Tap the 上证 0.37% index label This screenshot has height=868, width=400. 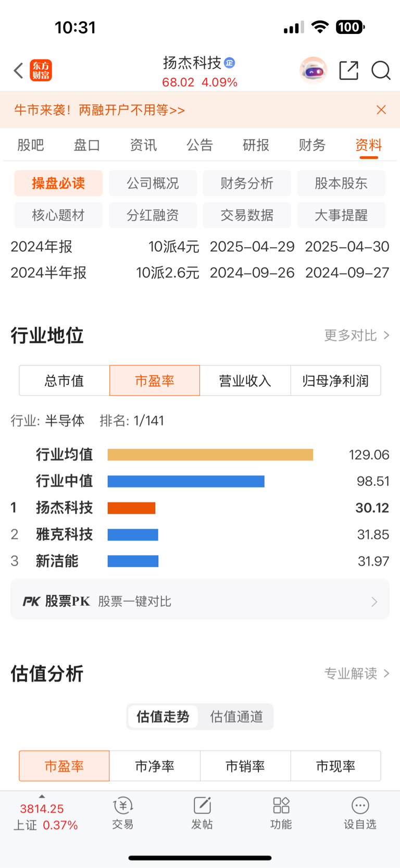click(x=46, y=825)
